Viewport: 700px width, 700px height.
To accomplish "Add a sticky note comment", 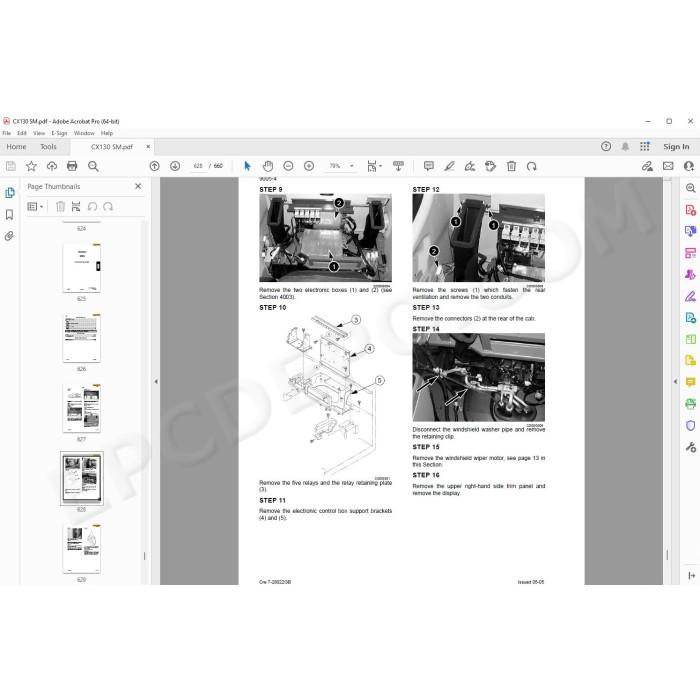I will [429, 166].
